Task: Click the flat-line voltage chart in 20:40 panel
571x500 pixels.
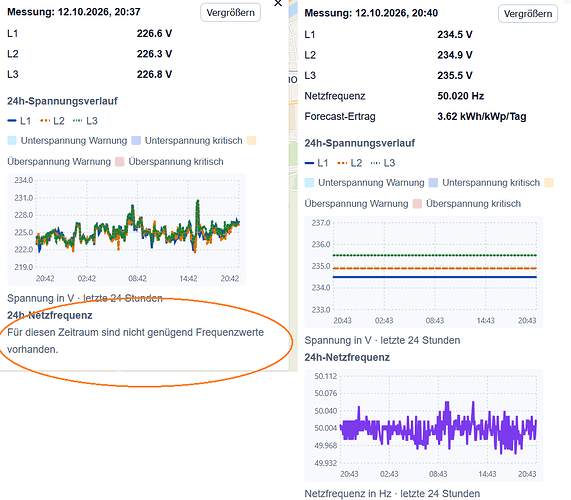Action: tap(424, 272)
